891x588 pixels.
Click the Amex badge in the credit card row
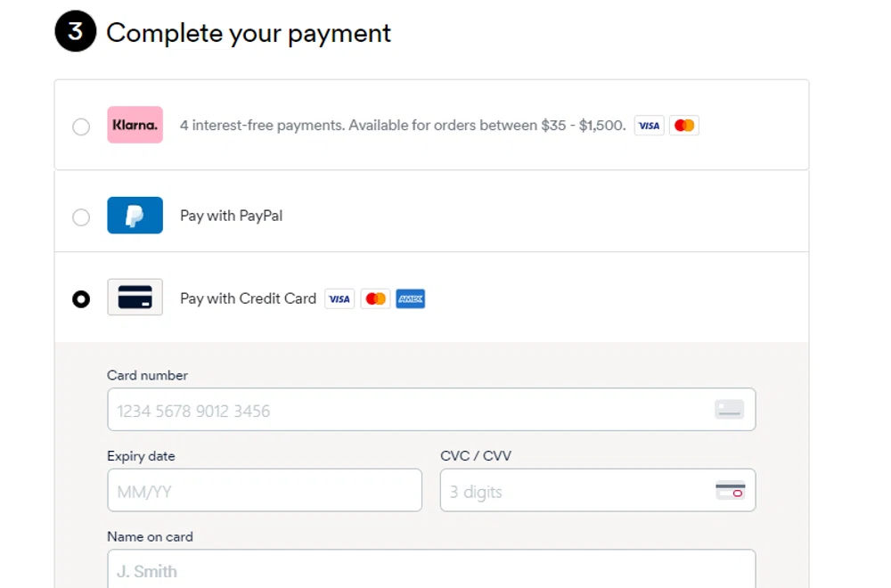tap(410, 298)
